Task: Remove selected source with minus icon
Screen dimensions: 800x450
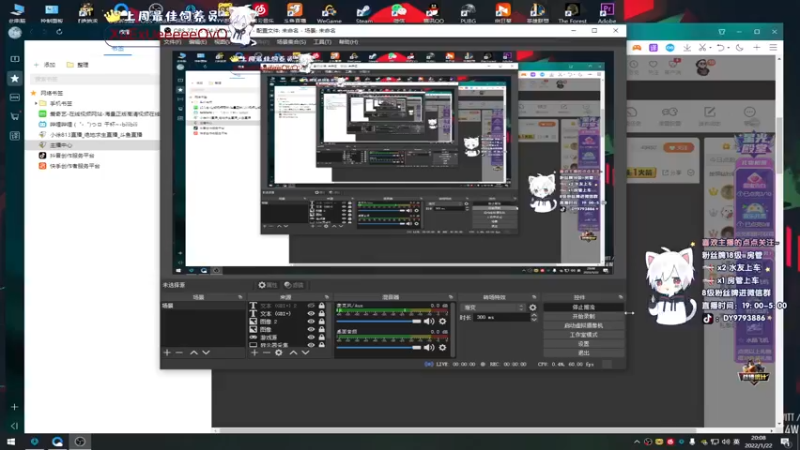Action: 266,353
